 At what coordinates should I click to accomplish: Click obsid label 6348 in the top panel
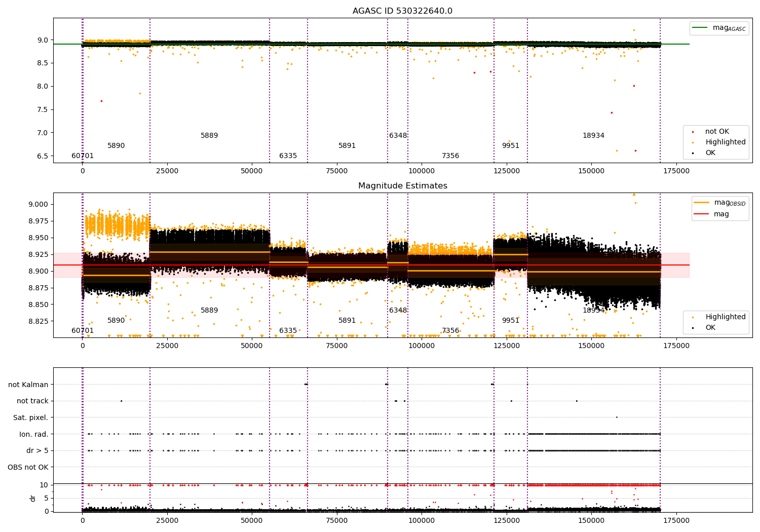[398, 136]
